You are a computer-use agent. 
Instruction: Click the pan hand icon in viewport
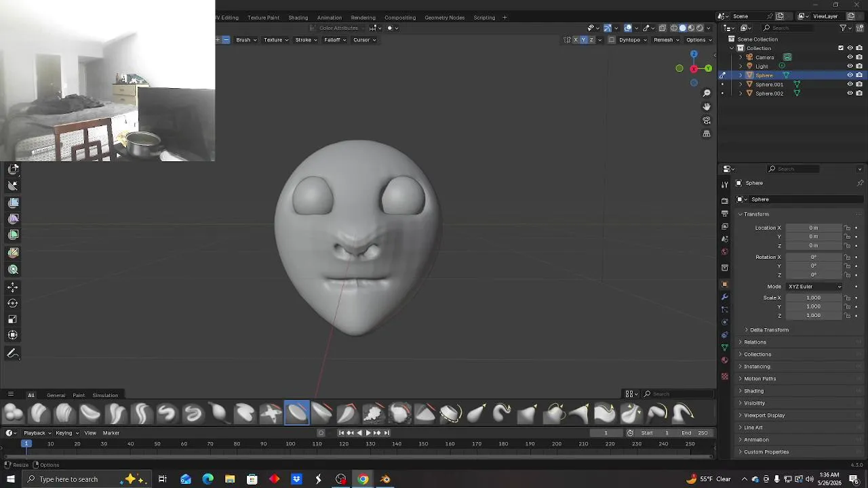pyautogui.click(x=707, y=106)
